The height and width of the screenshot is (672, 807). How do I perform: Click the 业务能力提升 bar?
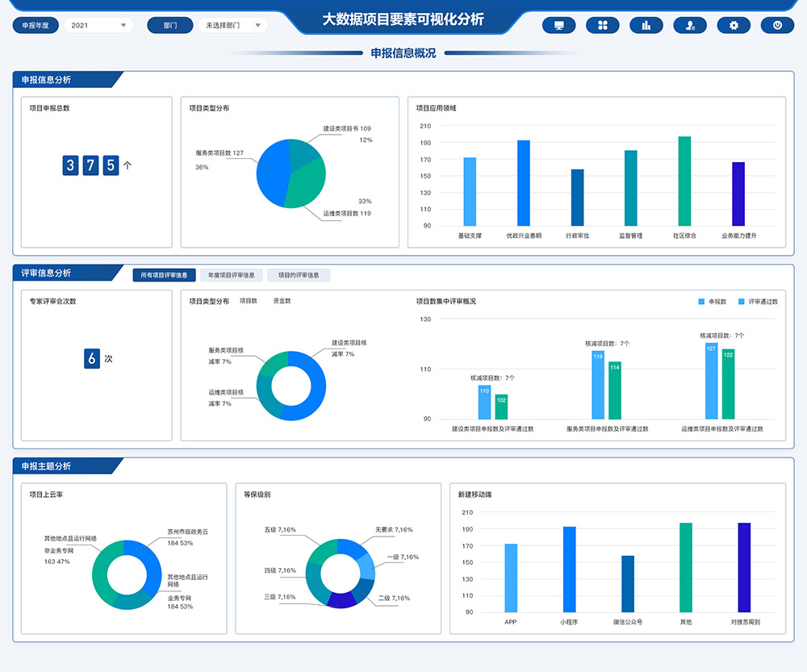click(x=738, y=194)
